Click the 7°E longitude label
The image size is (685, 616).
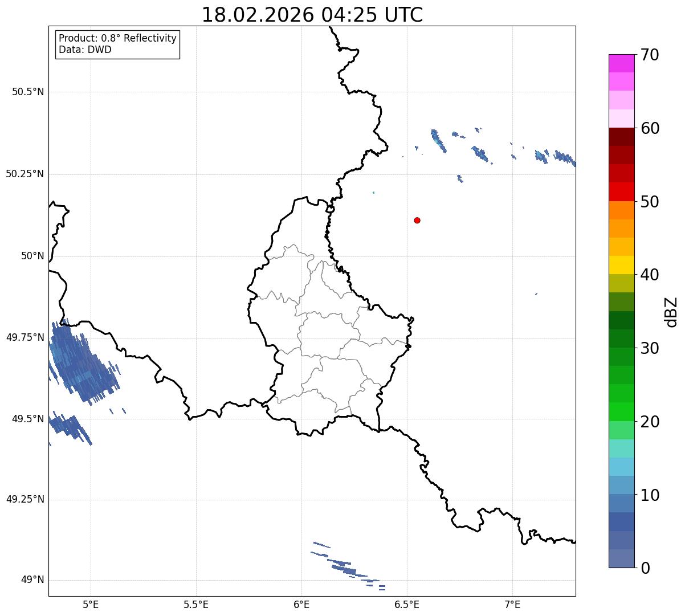[x=512, y=604]
